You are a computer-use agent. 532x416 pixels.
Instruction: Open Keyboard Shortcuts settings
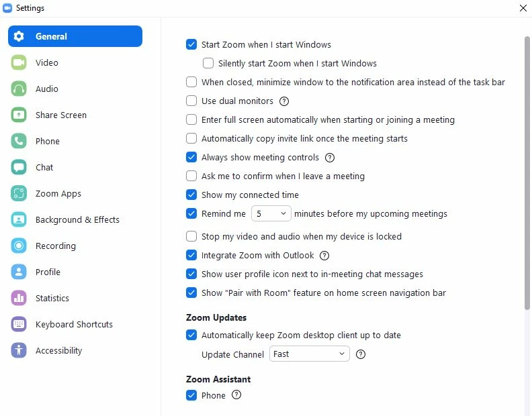pyautogui.click(x=74, y=325)
